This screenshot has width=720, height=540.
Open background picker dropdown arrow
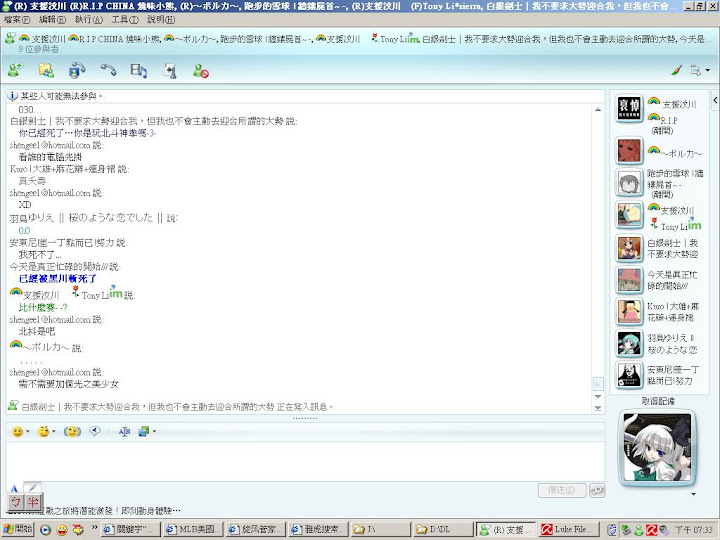154,431
